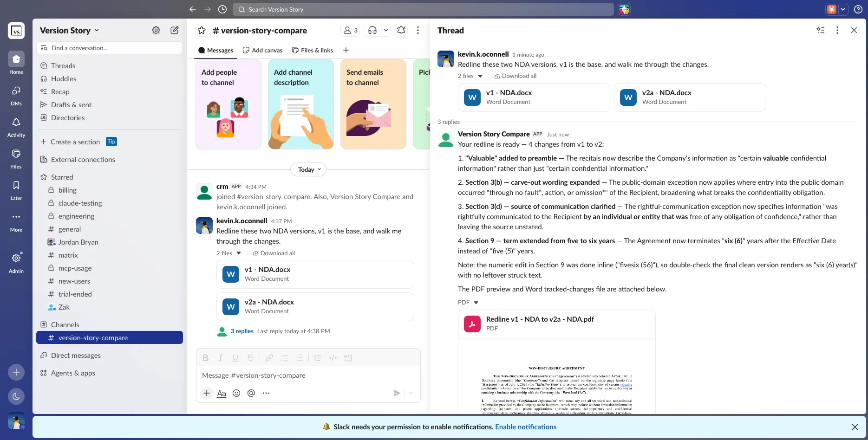Show or hide formatting with Aa icon
The image size is (868, 440).
pyautogui.click(x=222, y=393)
